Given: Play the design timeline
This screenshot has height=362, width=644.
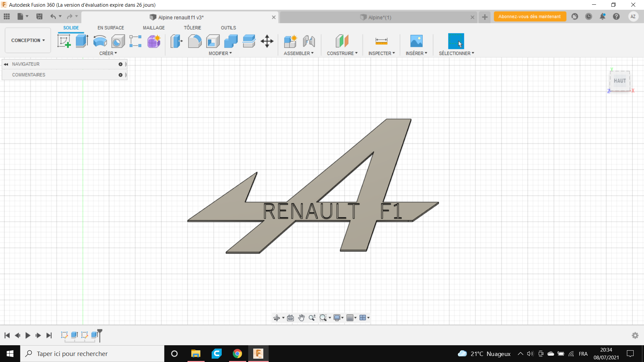Looking at the screenshot, I should click(x=28, y=335).
